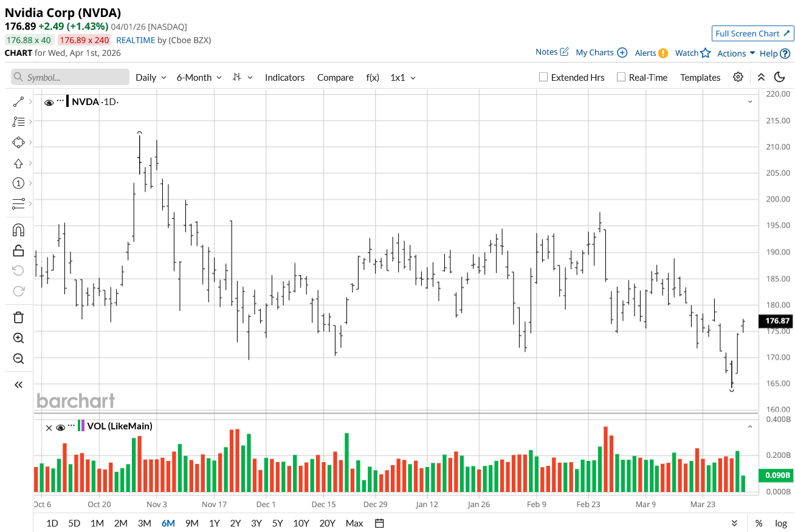
Task: Click the Full Screen Chart button
Action: tap(752, 33)
